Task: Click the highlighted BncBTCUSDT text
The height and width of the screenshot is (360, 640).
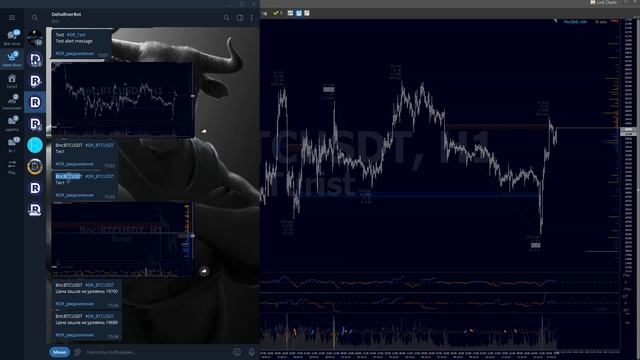Action: (x=69, y=176)
